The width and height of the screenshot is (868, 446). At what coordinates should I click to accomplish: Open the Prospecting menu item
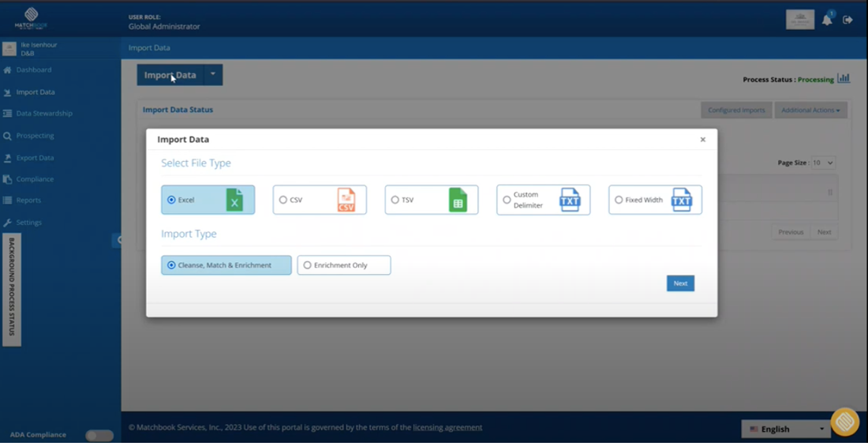click(35, 136)
